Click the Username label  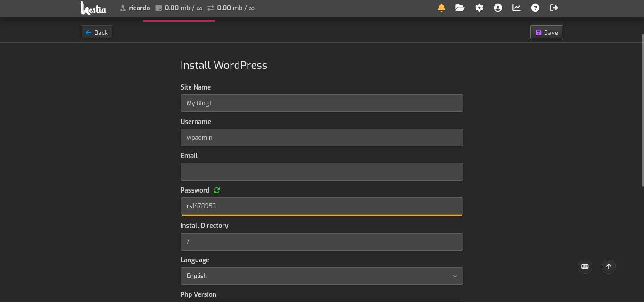(x=196, y=122)
